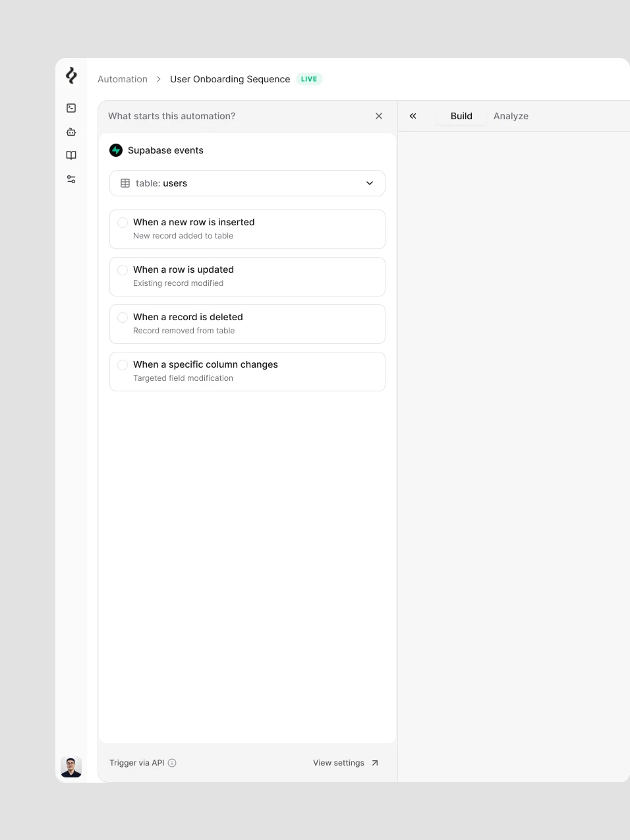Select 'When a new row is inserted' radio

(123, 223)
